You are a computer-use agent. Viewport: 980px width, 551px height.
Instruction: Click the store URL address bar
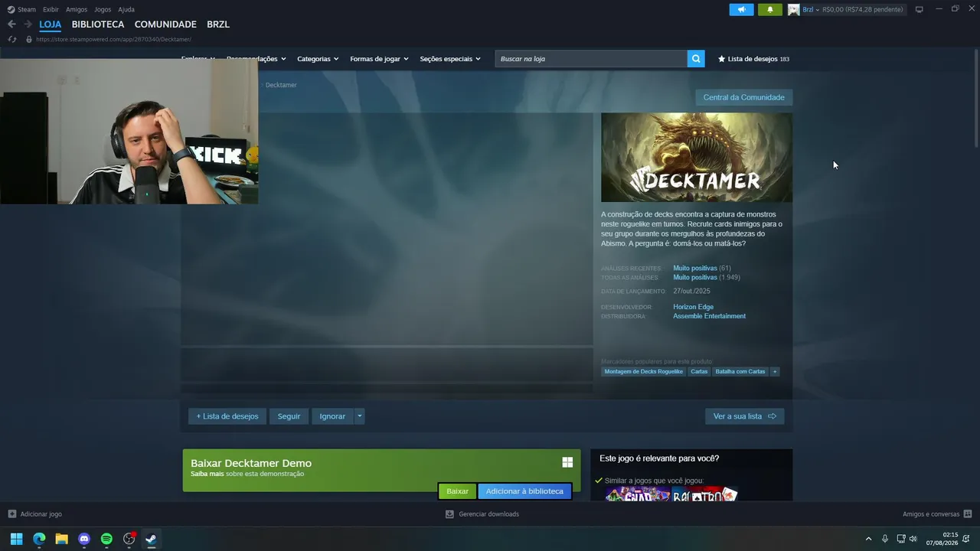pyautogui.click(x=113, y=39)
